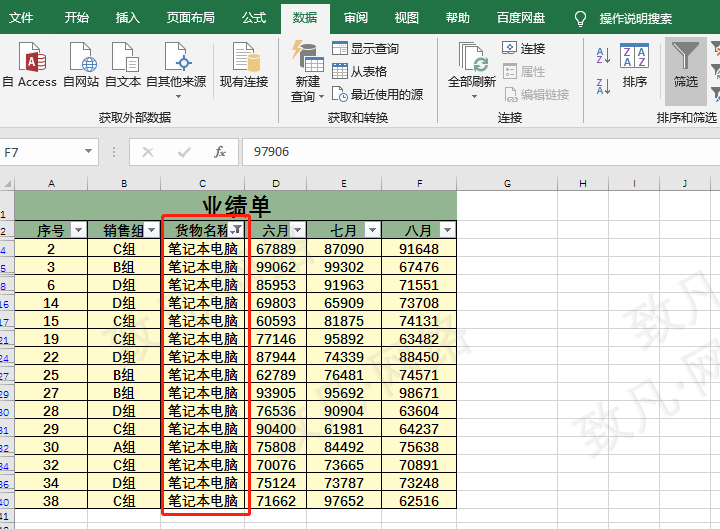Switch to the 页面布局 tab

tap(191, 18)
